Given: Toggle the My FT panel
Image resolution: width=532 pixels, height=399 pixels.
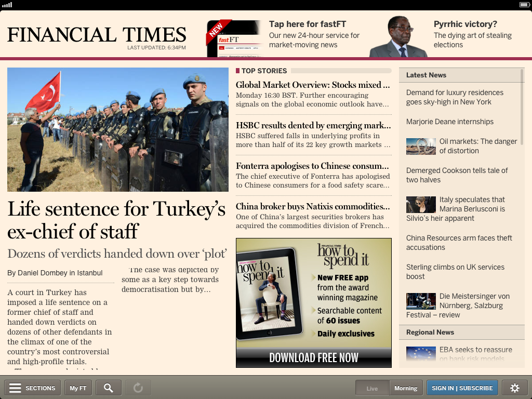Looking at the screenshot, I should click(x=78, y=388).
